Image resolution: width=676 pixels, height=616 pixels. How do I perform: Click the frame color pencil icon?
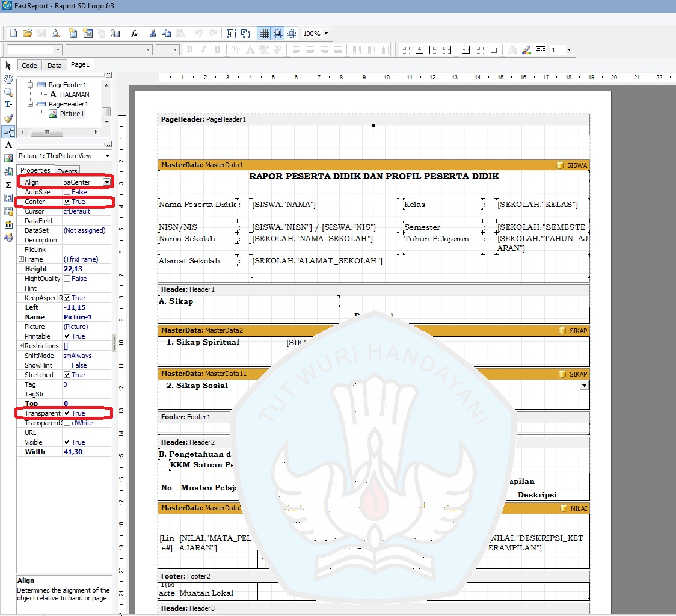point(526,50)
